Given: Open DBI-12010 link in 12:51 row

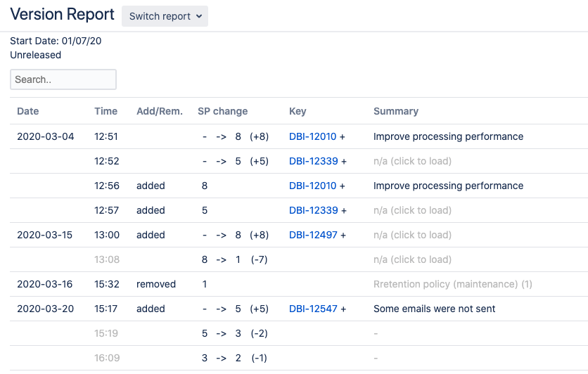Looking at the screenshot, I should (312, 136).
